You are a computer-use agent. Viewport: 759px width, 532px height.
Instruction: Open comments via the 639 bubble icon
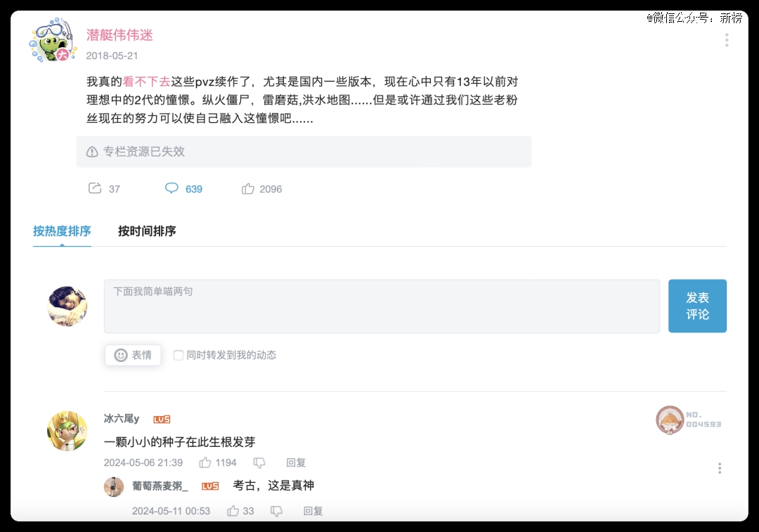pyautogui.click(x=172, y=188)
